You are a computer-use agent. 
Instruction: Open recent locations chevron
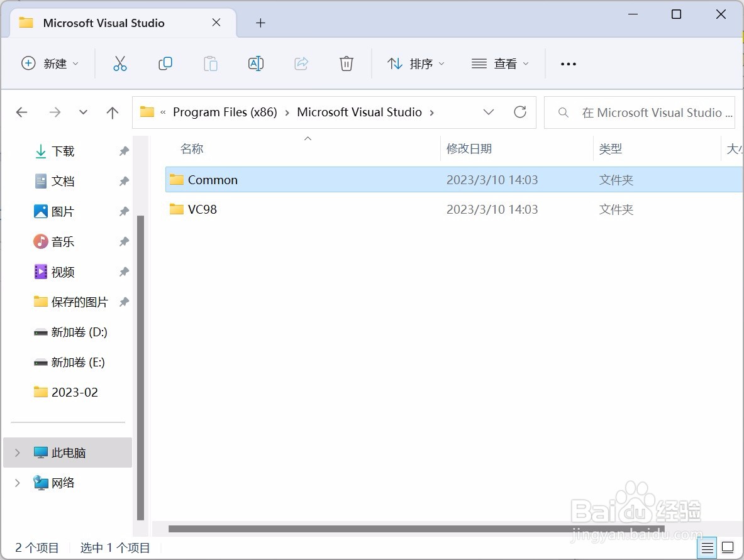[83, 113]
